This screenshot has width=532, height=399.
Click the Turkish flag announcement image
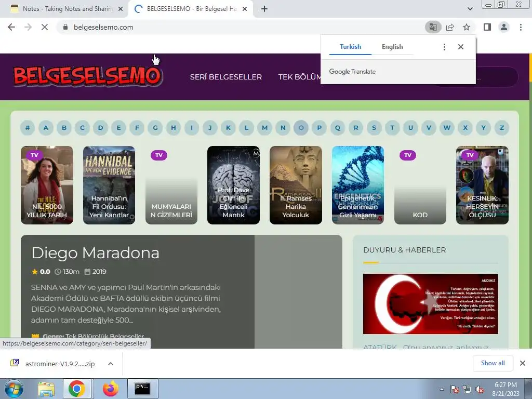431,304
